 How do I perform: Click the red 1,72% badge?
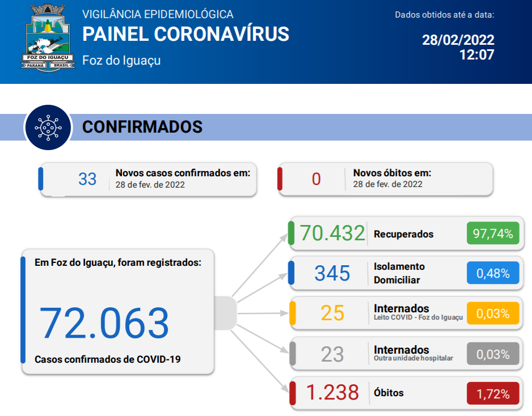493,394
